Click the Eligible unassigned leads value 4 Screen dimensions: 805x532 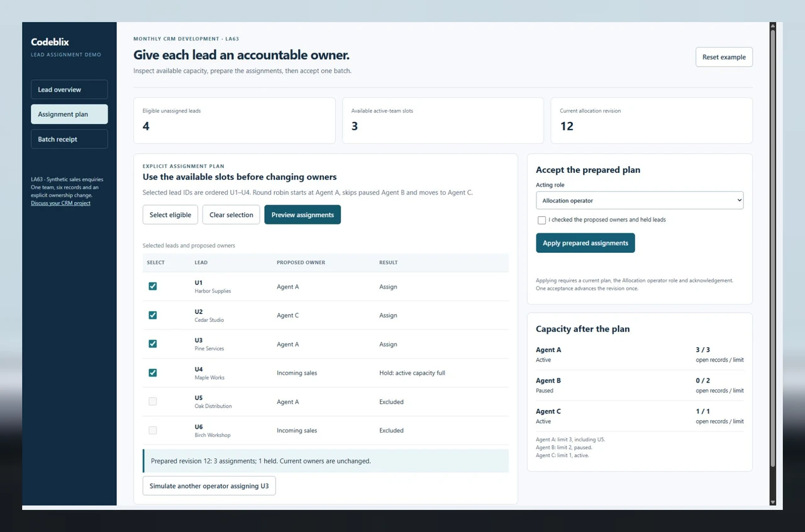click(146, 126)
